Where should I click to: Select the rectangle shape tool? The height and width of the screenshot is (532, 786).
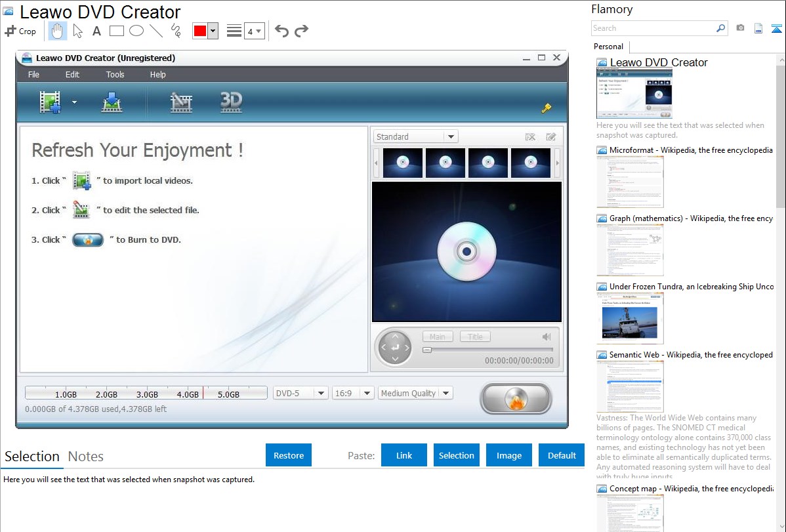click(x=117, y=31)
